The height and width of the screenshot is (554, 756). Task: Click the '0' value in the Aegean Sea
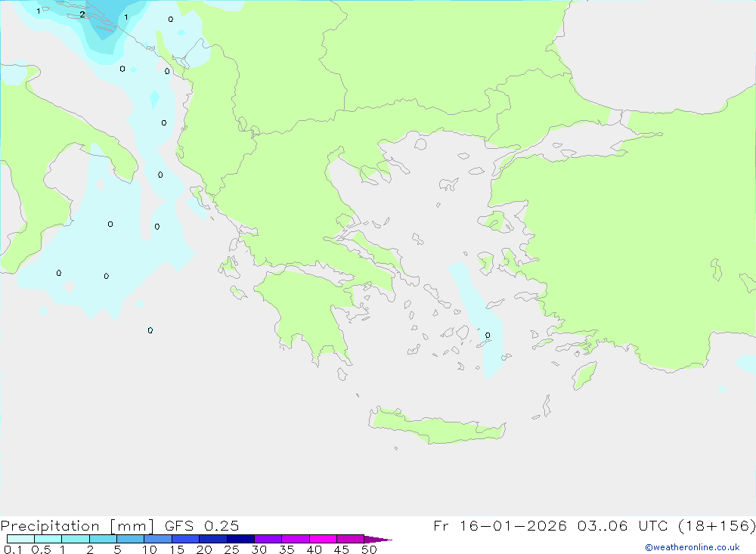tap(488, 335)
